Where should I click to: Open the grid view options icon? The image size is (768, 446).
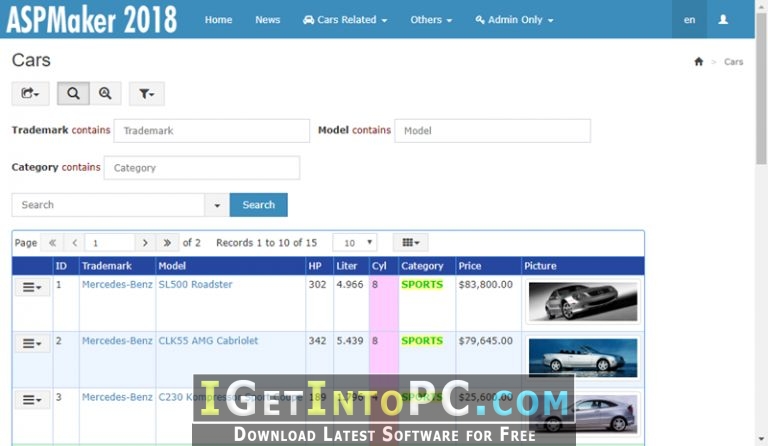(x=410, y=242)
